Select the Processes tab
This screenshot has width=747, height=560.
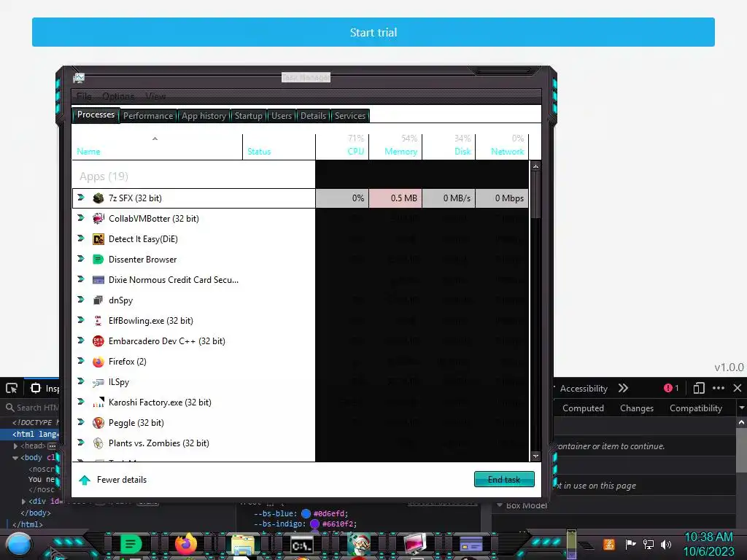pos(96,114)
